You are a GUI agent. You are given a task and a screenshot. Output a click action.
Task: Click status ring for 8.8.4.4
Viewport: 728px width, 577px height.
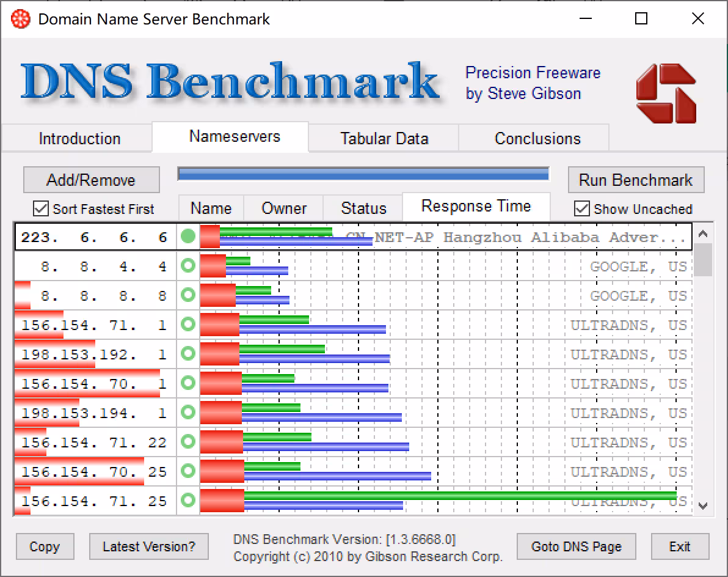point(188,266)
